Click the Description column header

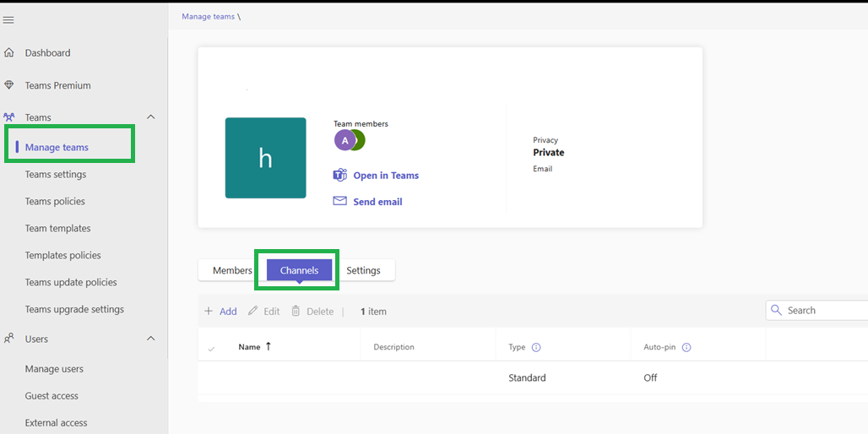pyautogui.click(x=393, y=347)
